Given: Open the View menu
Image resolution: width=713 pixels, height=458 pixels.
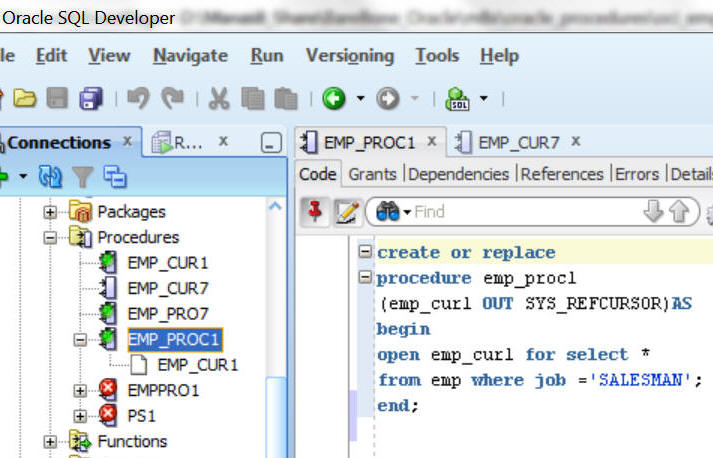Looking at the screenshot, I should (109, 56).
